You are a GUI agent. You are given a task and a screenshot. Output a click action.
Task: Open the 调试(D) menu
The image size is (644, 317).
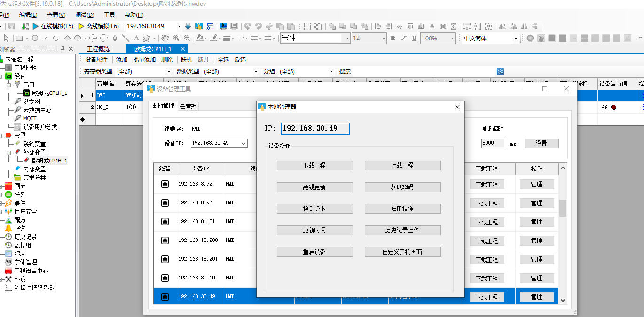[85, 15]
